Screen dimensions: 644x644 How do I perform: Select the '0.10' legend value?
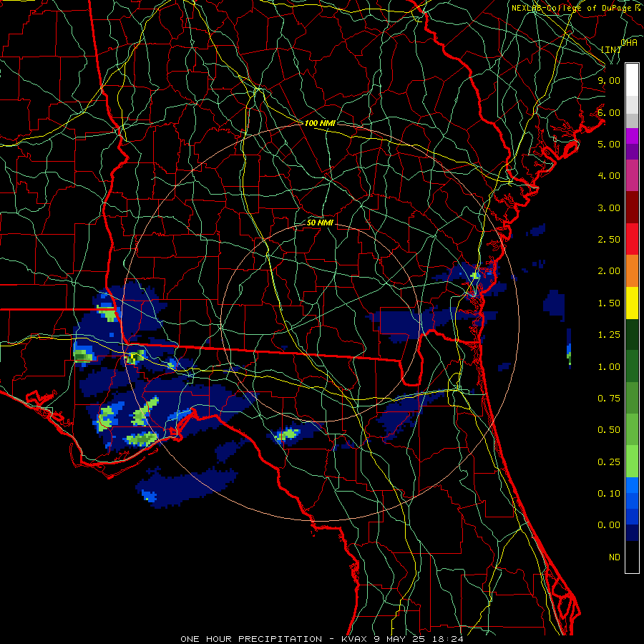point(609,494)
